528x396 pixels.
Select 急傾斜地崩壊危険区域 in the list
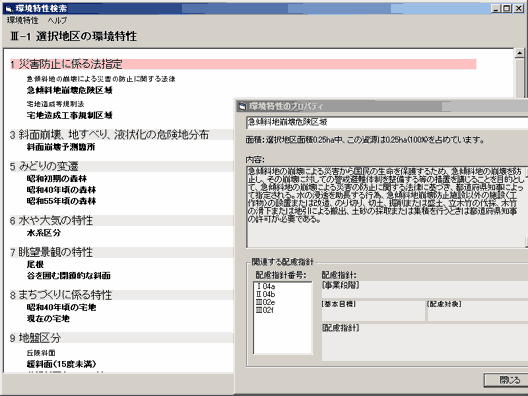pos(69,90)
